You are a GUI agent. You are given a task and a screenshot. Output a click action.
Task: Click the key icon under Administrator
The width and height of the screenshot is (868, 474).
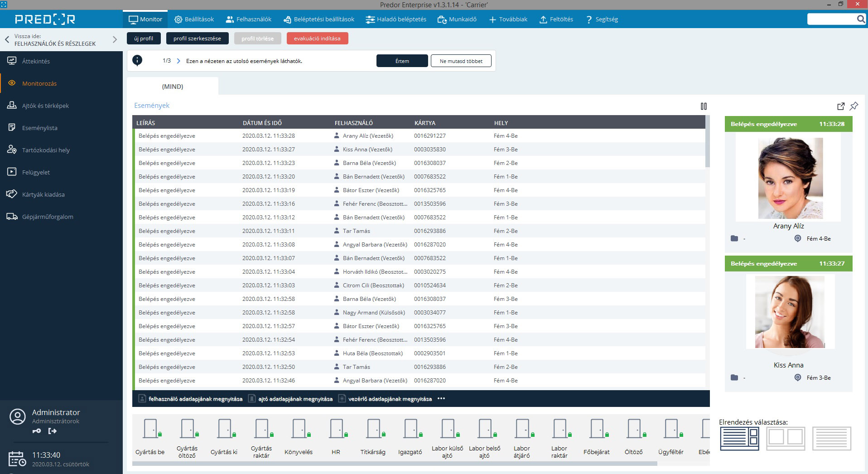37,431
